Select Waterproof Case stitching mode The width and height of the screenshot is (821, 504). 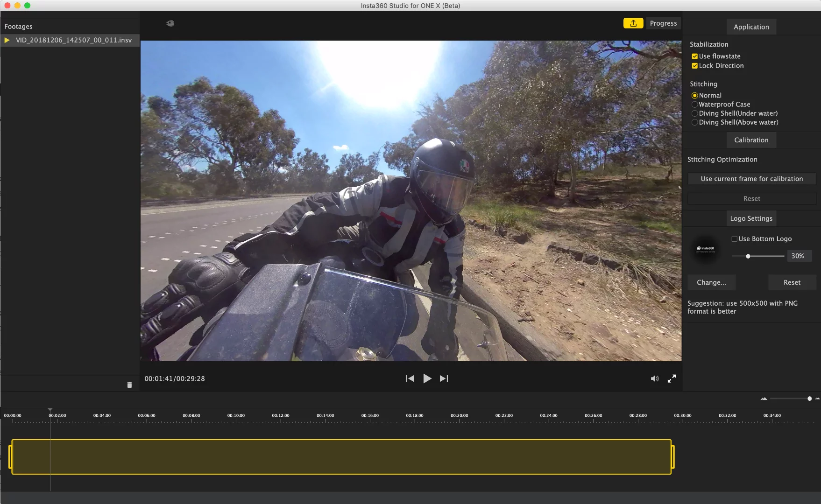coord(694,104)
